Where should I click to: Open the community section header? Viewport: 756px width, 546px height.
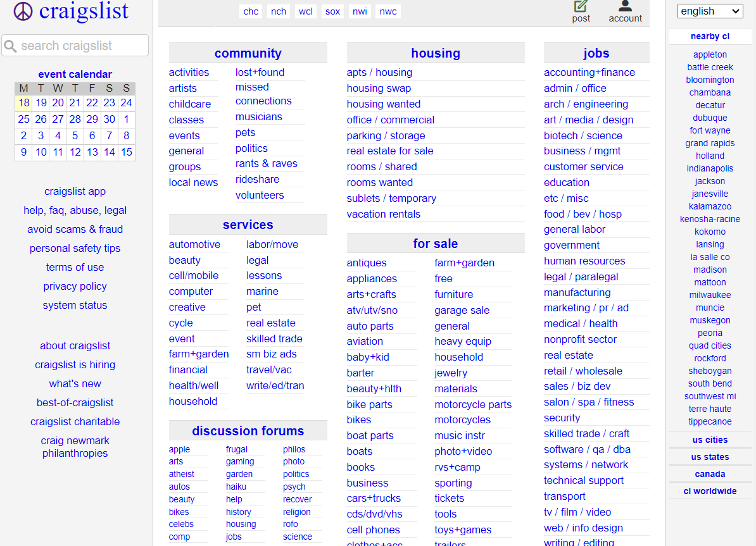[248, 53]
